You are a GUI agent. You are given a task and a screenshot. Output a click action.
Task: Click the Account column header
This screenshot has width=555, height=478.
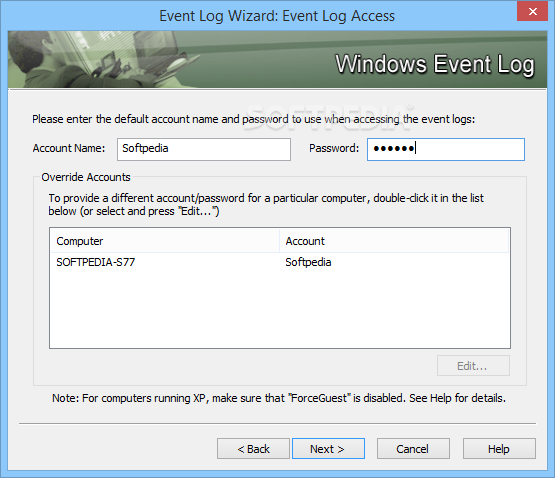(394, 241)
